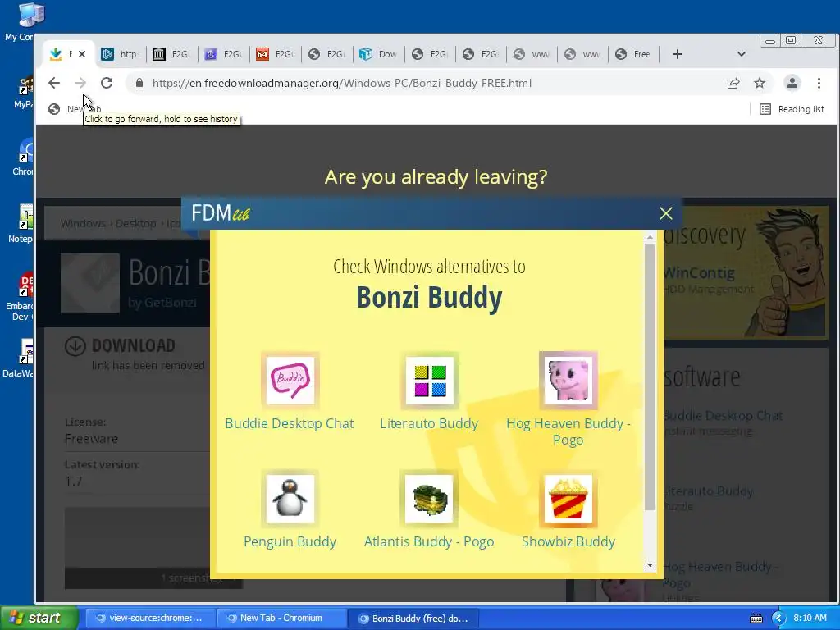Bookmark this page with the star icon
840x630 pixels.
(x=760, y=83)
